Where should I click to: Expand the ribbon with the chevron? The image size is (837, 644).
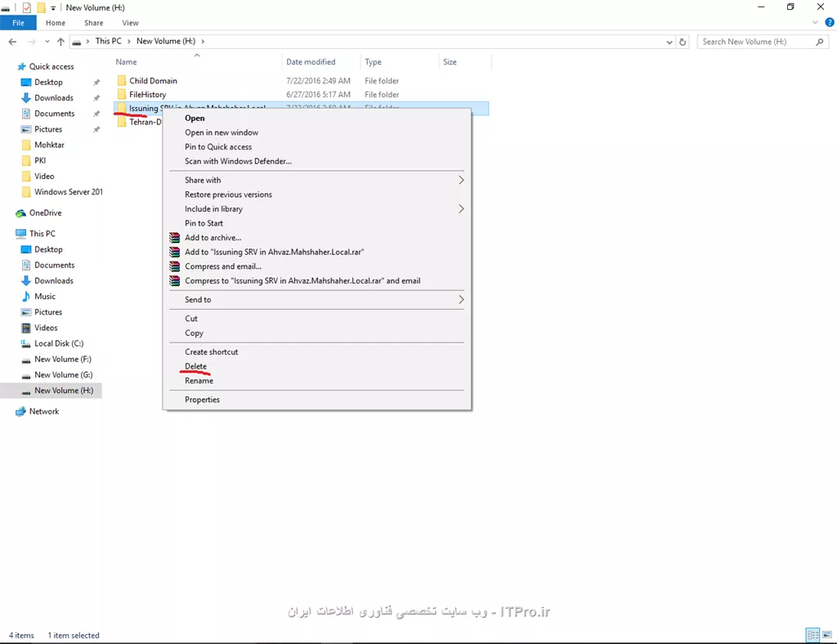[x=814, y=23]
